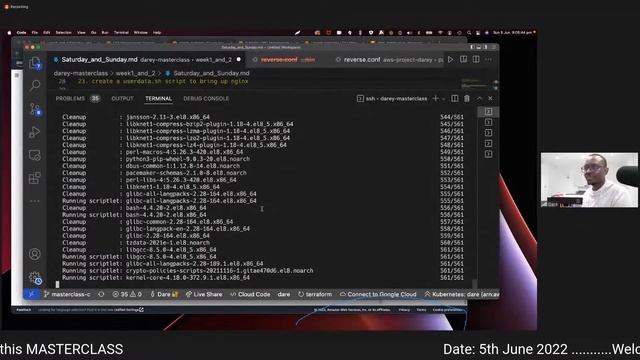Open the Extensions view

[35, 178]
